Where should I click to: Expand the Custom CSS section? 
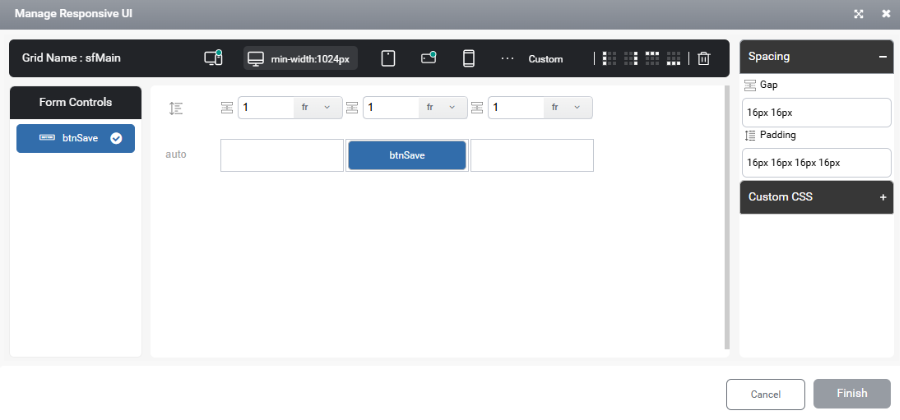(x=883, y=197)
